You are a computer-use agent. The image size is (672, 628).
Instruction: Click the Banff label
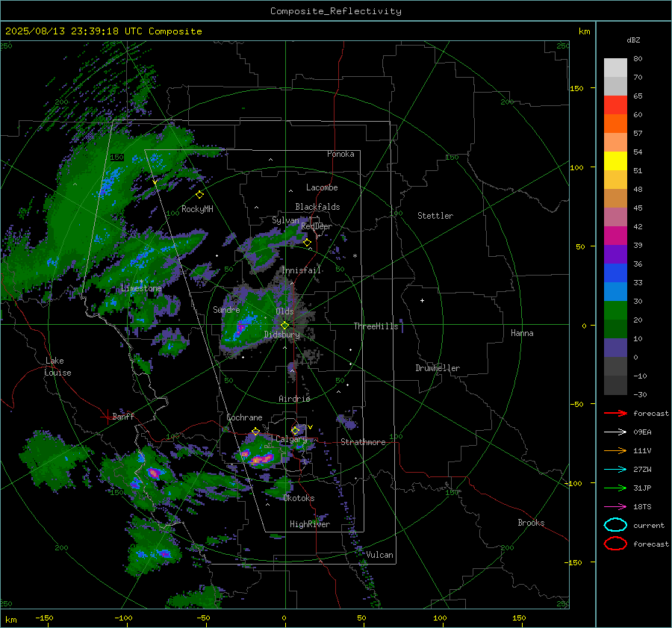[x=123, y=416]
